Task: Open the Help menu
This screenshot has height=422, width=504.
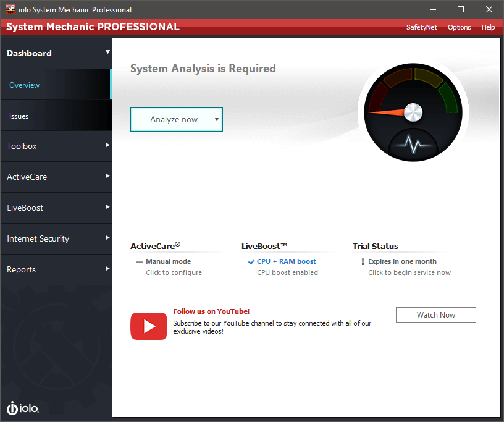Action: coord(488,27)
